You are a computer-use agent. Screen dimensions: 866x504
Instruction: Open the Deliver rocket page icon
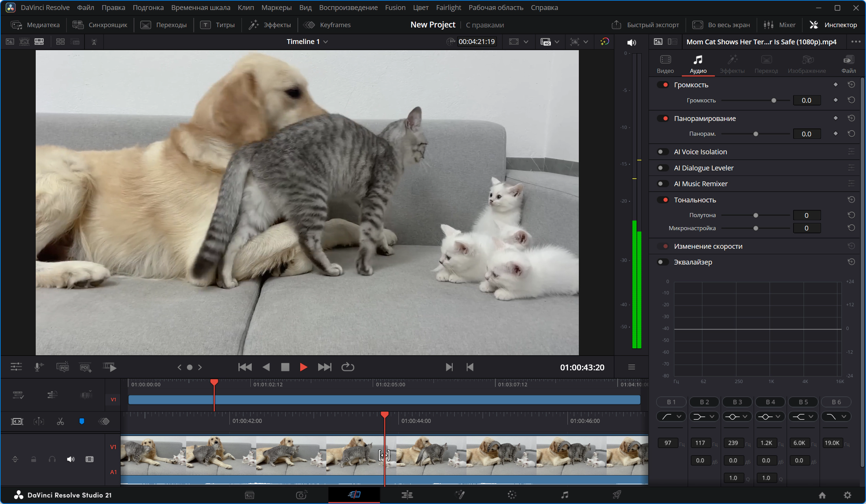point(617,495)
